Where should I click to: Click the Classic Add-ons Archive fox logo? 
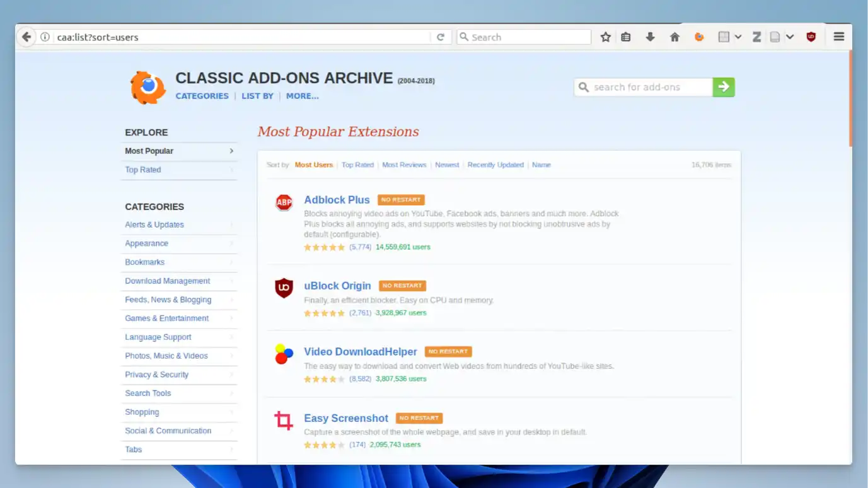(148, 88)
